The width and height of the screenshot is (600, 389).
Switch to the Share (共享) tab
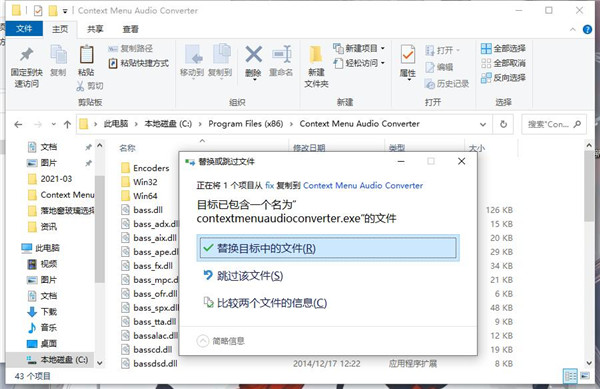(x=95, y=29)
